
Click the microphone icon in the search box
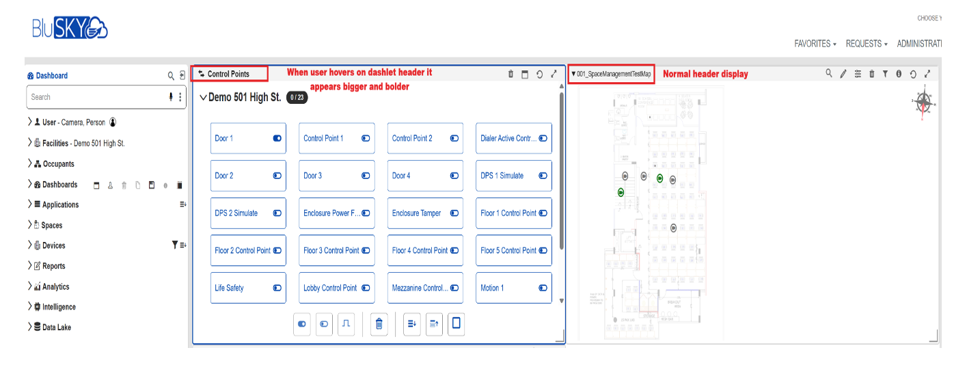coord(171,97)
